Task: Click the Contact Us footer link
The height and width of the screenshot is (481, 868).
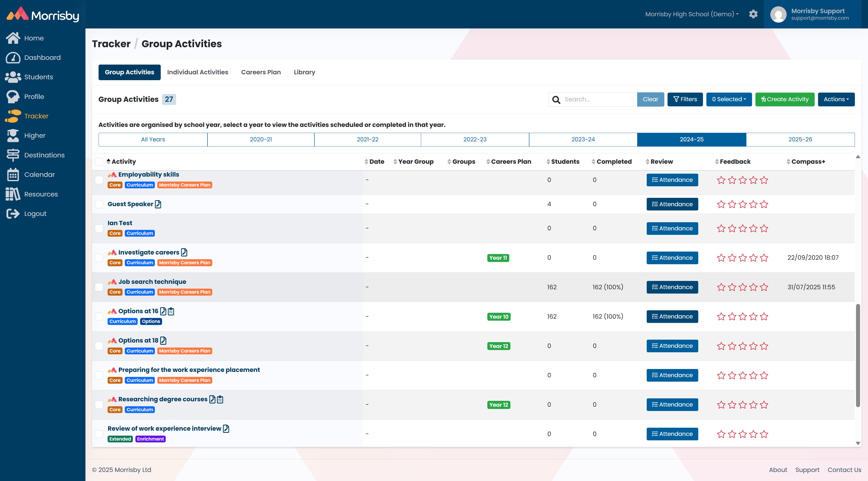Action: [844, 470]
